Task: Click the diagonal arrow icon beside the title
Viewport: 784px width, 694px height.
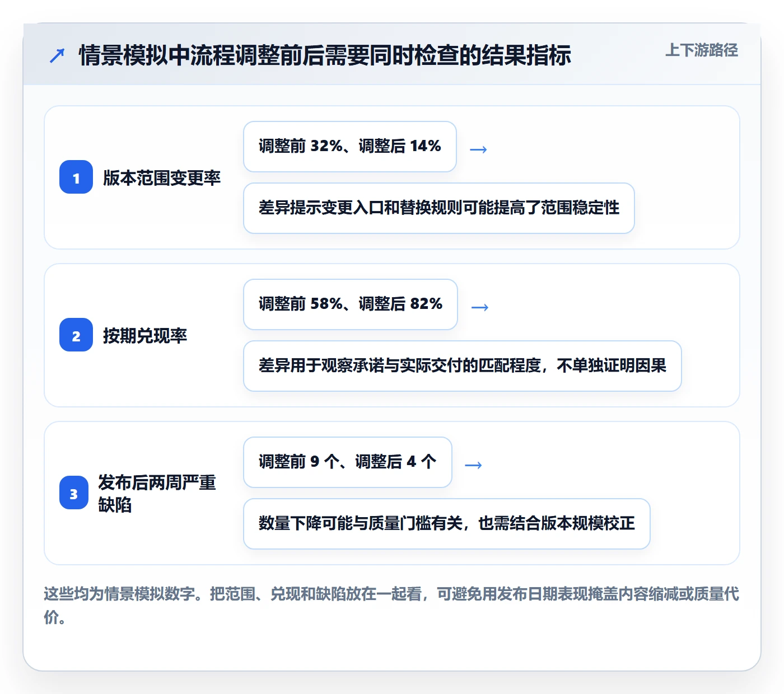Action: [57, 55]
